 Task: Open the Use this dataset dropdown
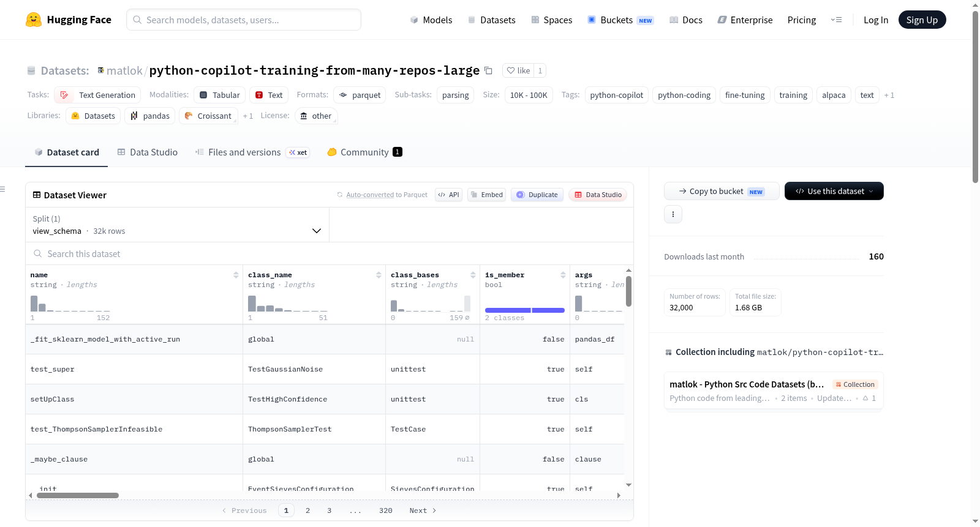834,191
